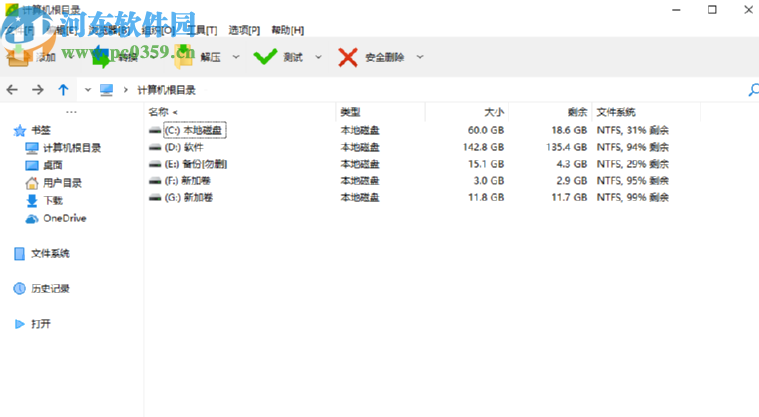
Task: Click 计算机根目录 in the address bar
Action: pos(167,90)
